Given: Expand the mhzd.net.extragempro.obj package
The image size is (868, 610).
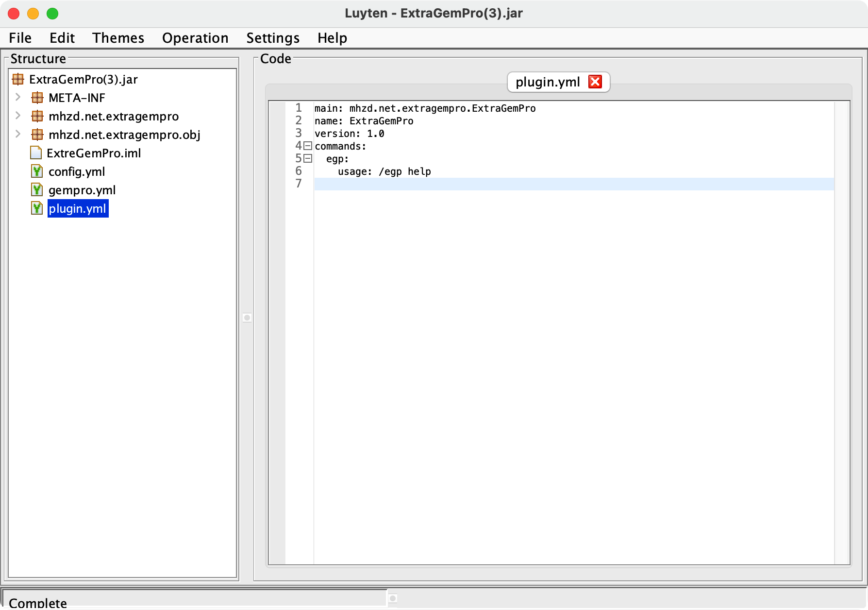Looking at the screenshot, I should pos(18,134).
